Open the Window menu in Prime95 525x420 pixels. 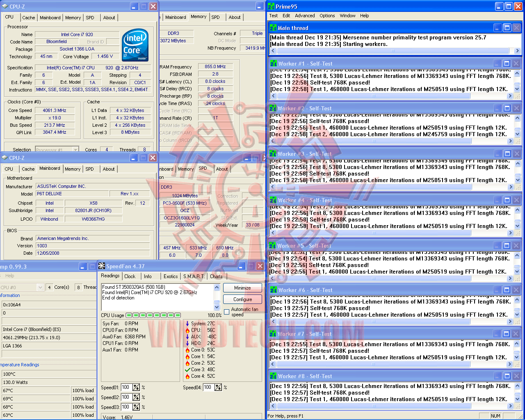pos(348,16)
